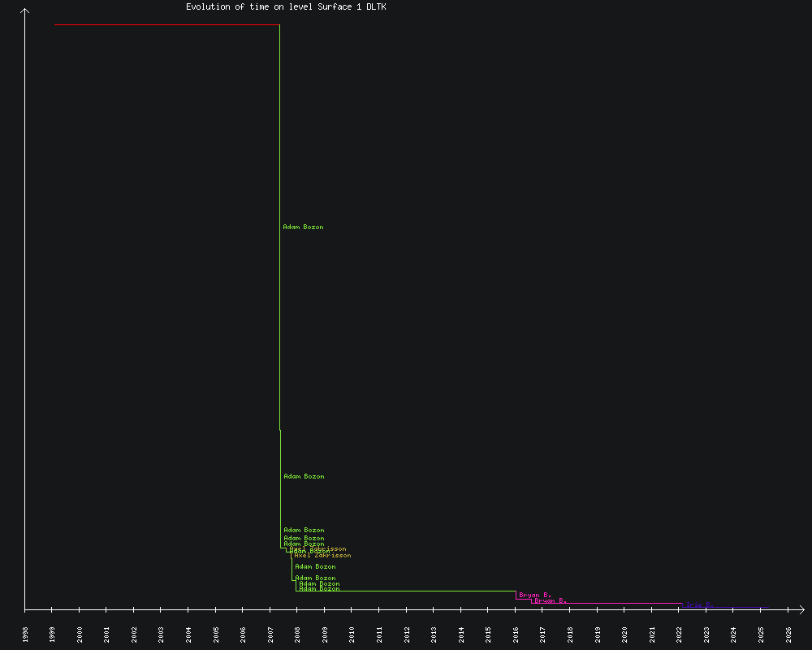812x650 pixels.
Task: Click the 1998 year label
Action: 25,635
